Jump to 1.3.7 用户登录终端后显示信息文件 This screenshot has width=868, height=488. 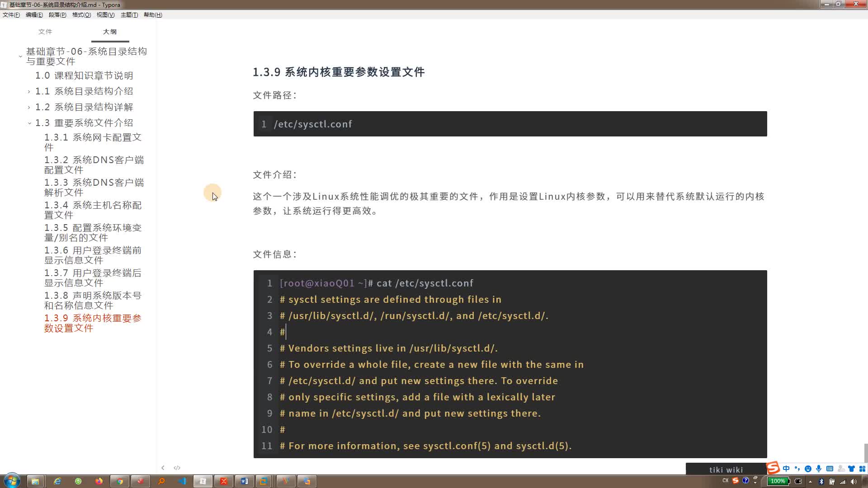[x=93, y=277]
